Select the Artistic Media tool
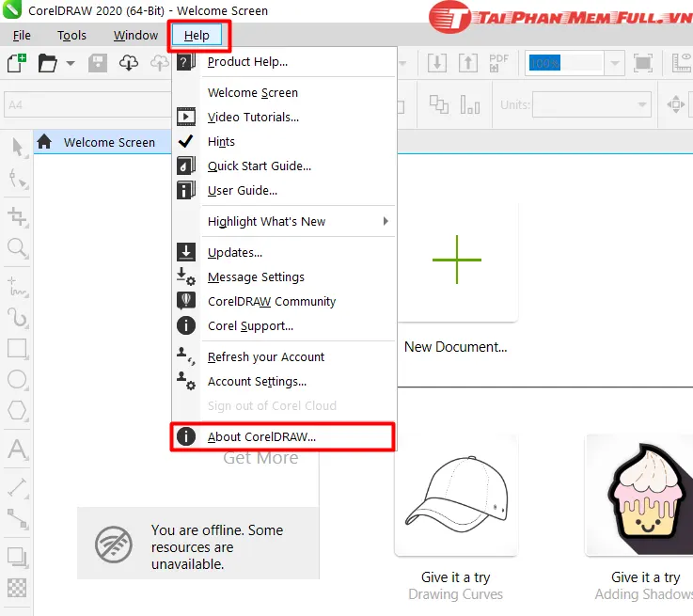This screenshot has height=616, width=693. point(18,317)
